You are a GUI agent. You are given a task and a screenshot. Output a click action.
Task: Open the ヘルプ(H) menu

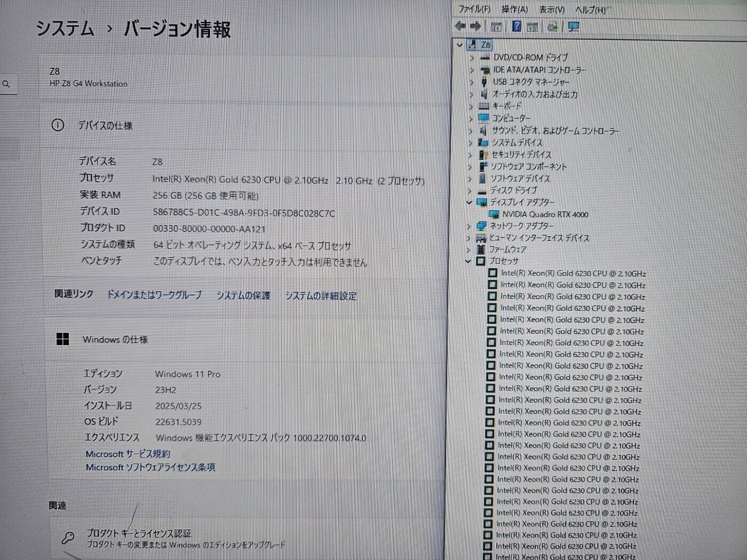pyautogui.click(x=590, y=10)
